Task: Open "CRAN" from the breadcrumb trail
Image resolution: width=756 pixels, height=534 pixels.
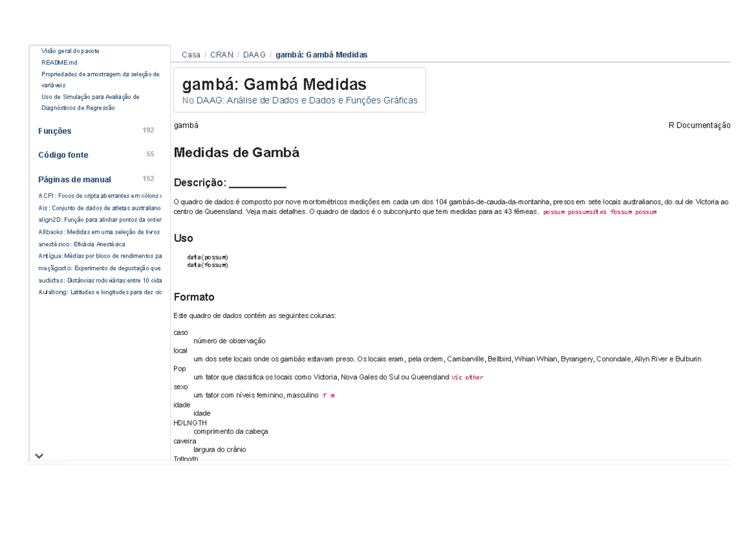Action: pyautogui.click(x=221, y=55)
